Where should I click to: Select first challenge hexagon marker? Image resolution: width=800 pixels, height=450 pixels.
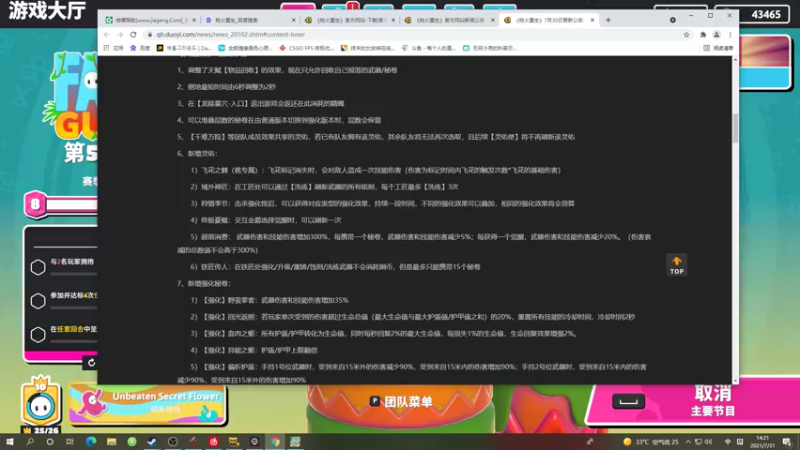tap(38, 267)
